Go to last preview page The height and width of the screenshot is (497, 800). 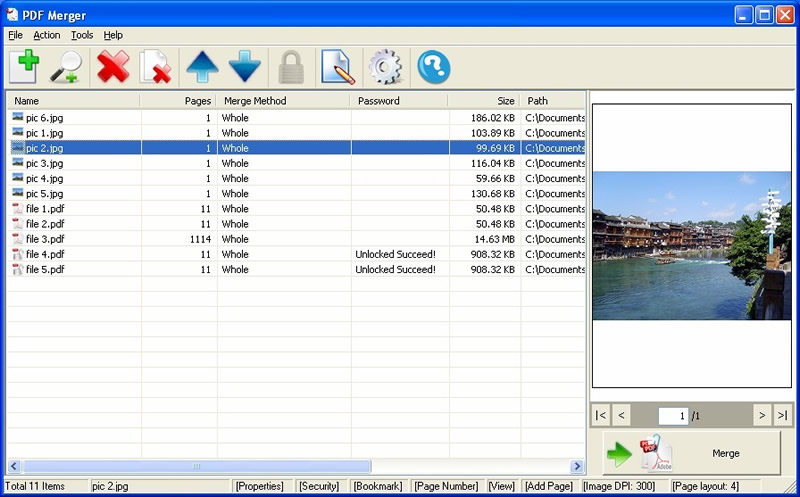coord(782,415)
